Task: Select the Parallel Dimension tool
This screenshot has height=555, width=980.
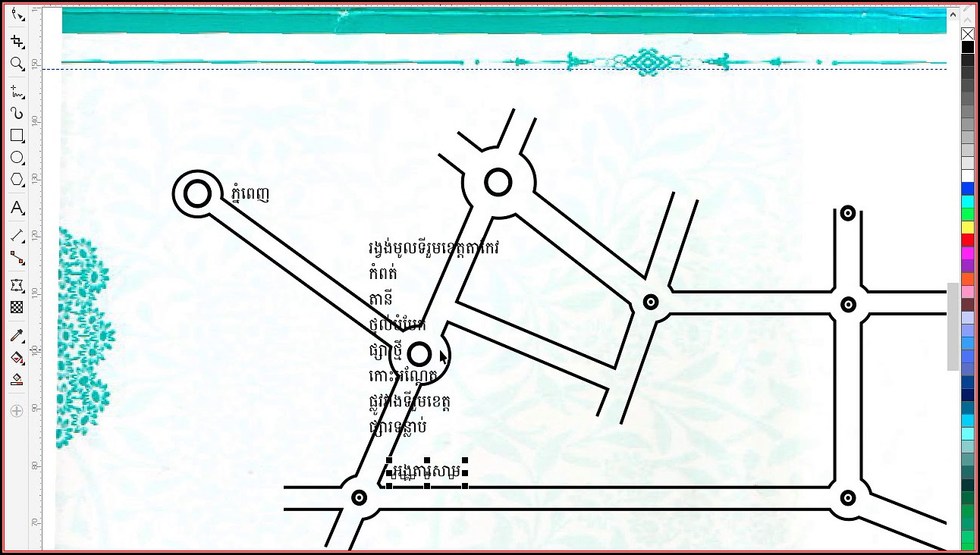Action: (x=17, y=236)
